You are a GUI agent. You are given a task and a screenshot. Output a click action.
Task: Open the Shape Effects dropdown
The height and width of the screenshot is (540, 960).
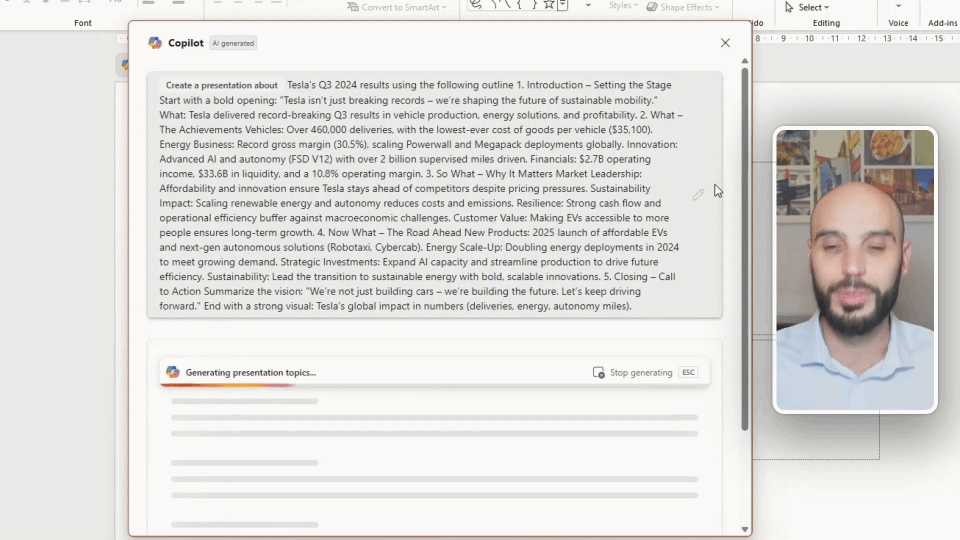point(683,7)
